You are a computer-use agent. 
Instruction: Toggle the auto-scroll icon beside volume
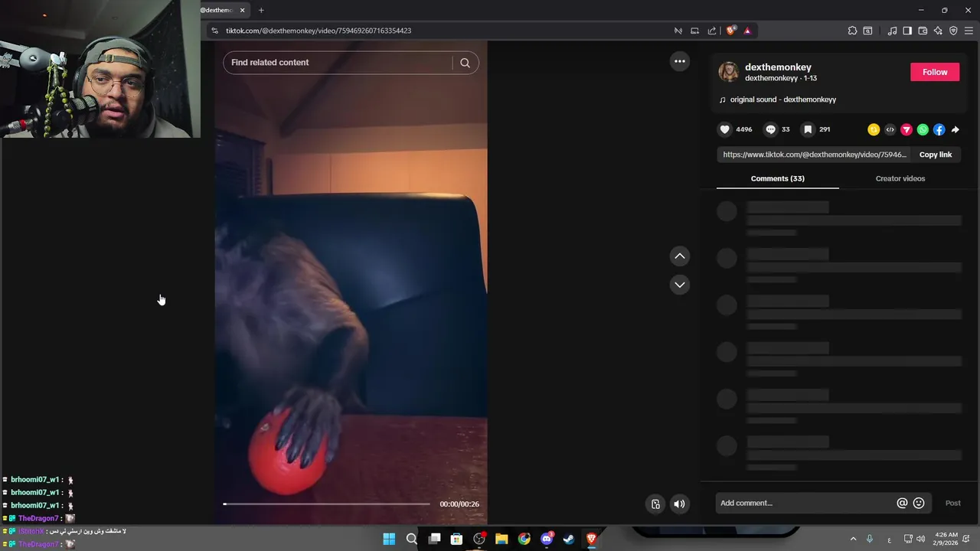655,504
